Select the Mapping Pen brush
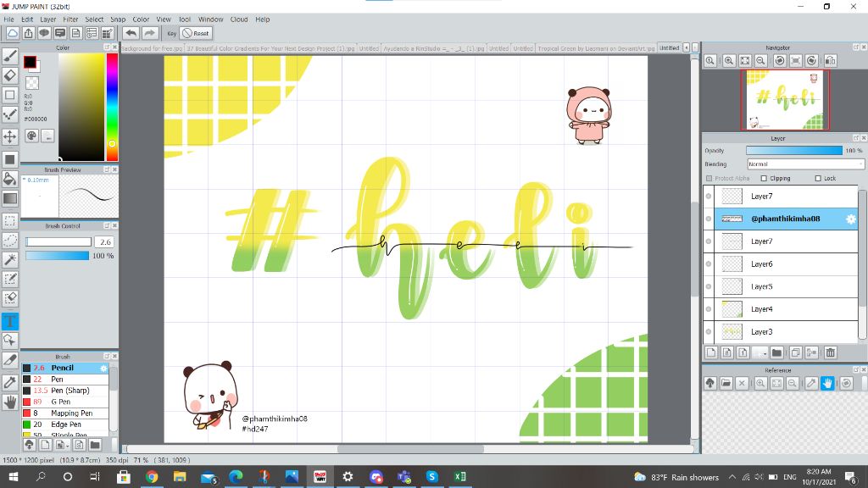The height and width of the screenshot is (488, 868). (65, 413)
